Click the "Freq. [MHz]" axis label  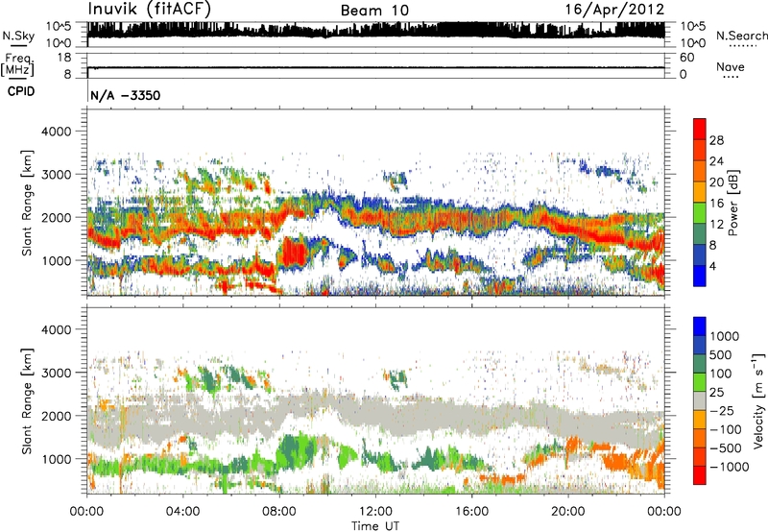point(18,65)
